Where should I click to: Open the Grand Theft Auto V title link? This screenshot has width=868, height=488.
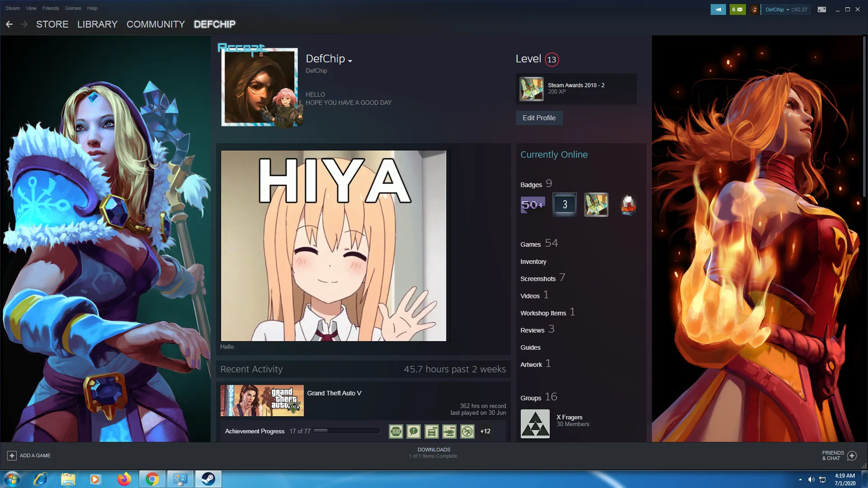tap(334, 393)
